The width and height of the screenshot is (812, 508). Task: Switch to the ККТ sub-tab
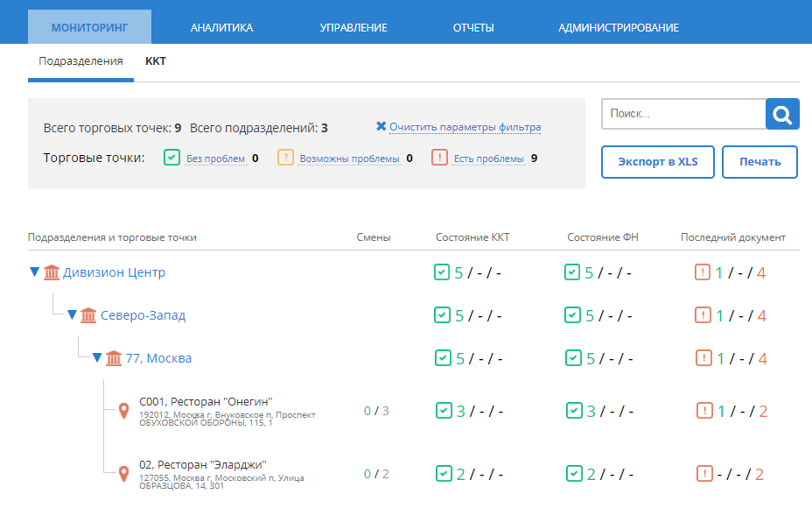pos(156,61)
